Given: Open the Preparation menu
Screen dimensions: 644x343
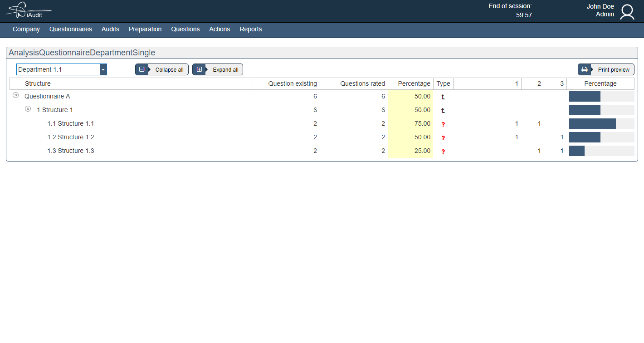Looking at the screenshot, I should 145,29.
